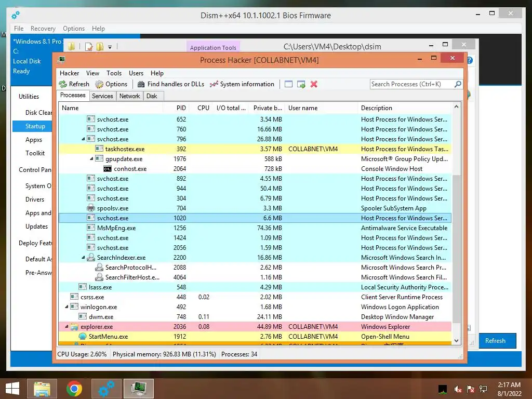This screenshot has width=532, height=399.
Task: Open File Explorer from the taskbar
Action: pyautogui.click(x=42, y=389)
